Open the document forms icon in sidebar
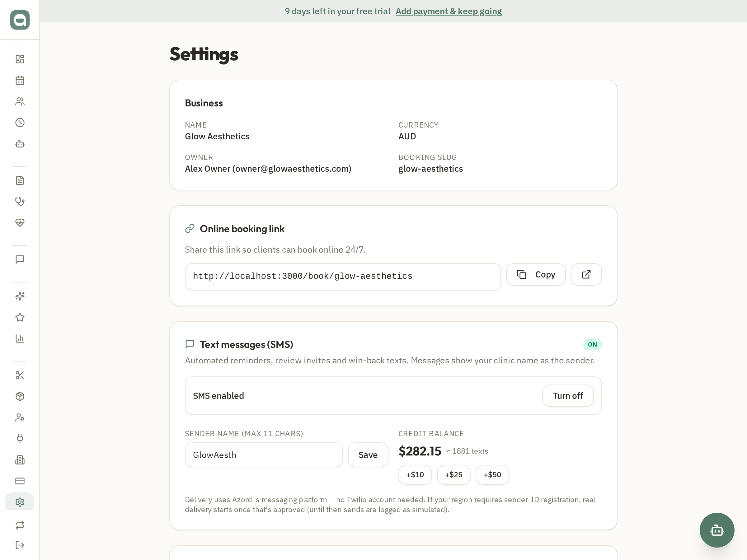This screenshot has width=747, height=560. pos(20,180)
